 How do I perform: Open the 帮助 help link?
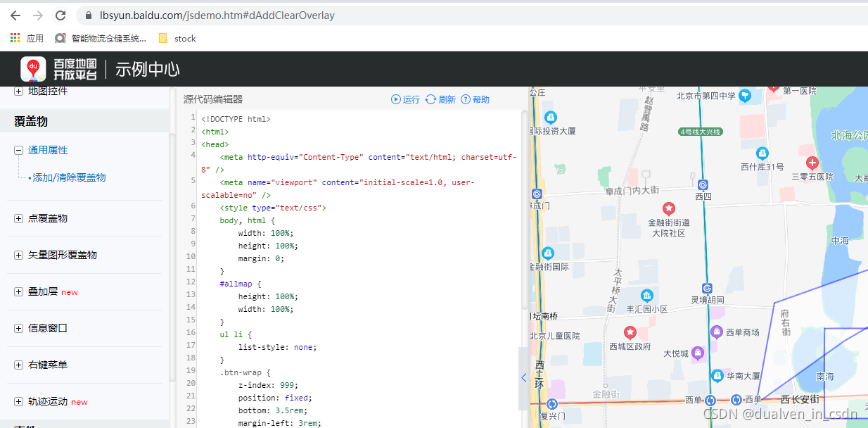[x=476, y=99]
